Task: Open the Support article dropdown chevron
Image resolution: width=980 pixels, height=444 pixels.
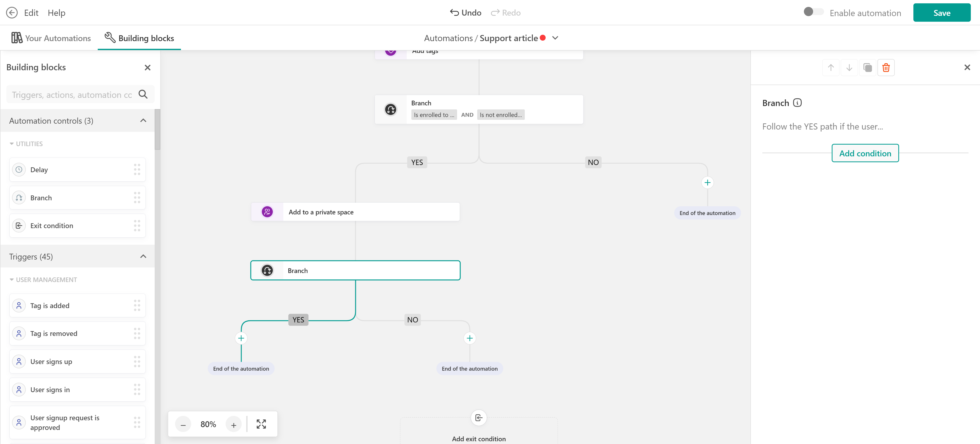Action: (555, 38)
